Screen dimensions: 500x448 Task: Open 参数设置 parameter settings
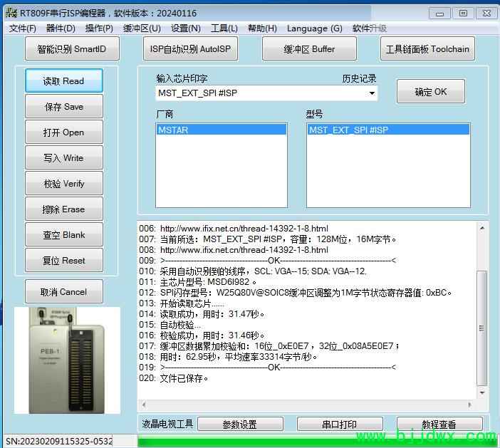point(239,424)
